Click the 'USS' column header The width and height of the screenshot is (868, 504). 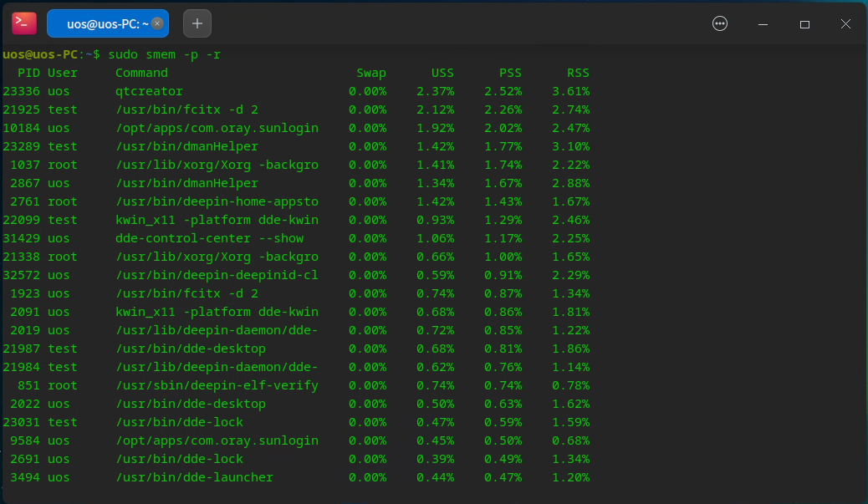(x=442, y=73)
